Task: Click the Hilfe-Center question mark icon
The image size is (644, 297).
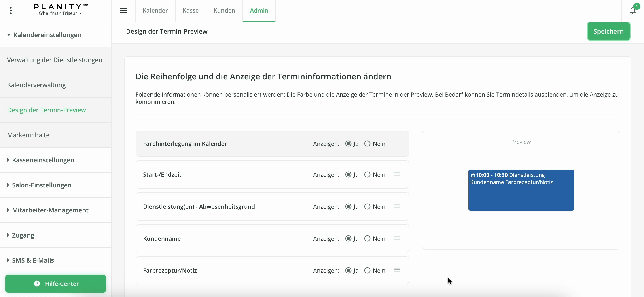Action: pyautogui.click(x=37, y=284)
